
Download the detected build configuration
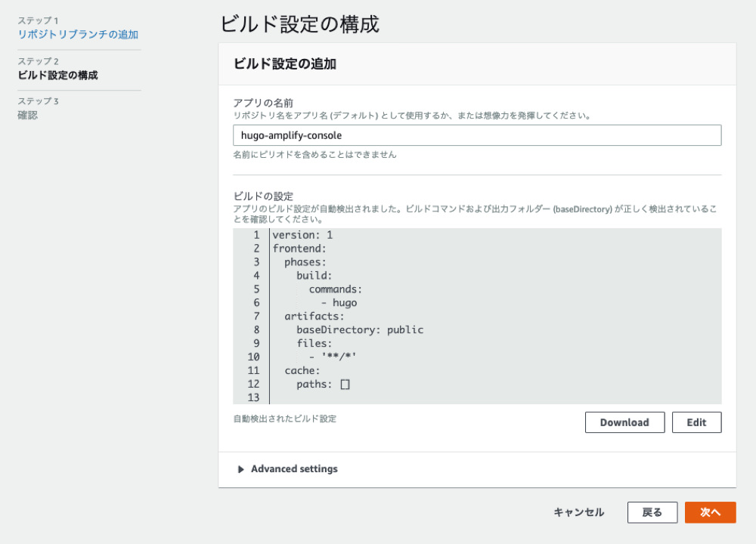(x=624, y=422)
